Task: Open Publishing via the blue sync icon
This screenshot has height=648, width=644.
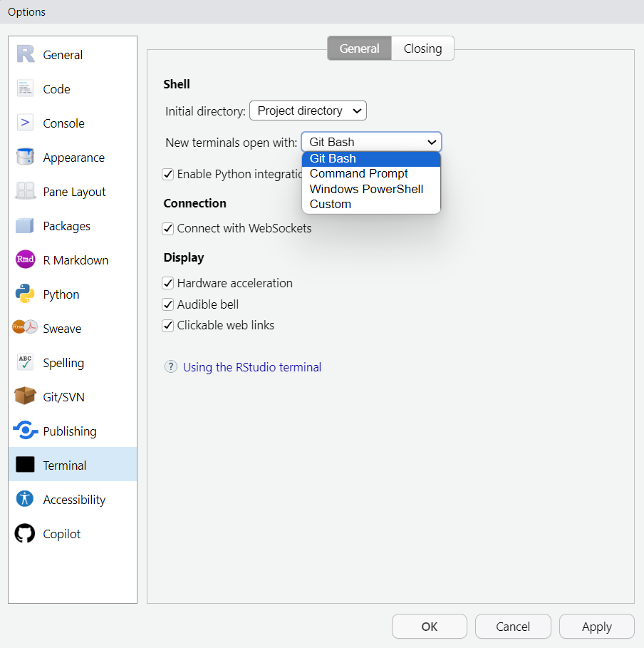Action: [25, 431]
